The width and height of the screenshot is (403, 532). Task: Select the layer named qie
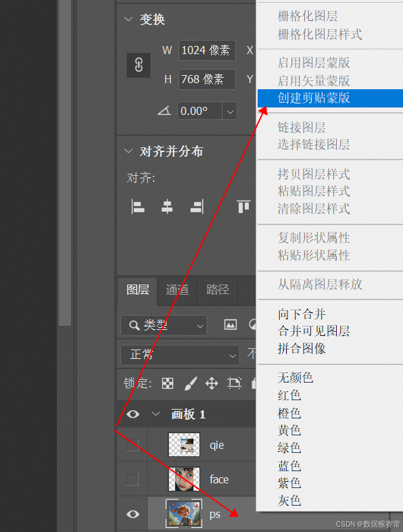click(216, 445)
